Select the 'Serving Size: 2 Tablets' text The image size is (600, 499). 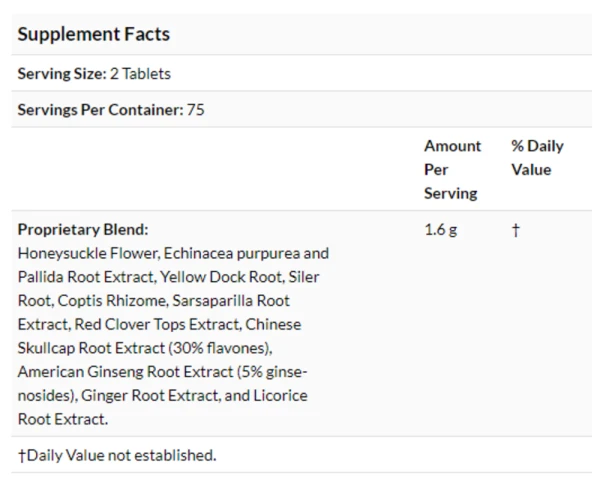[x=94, y=74]
